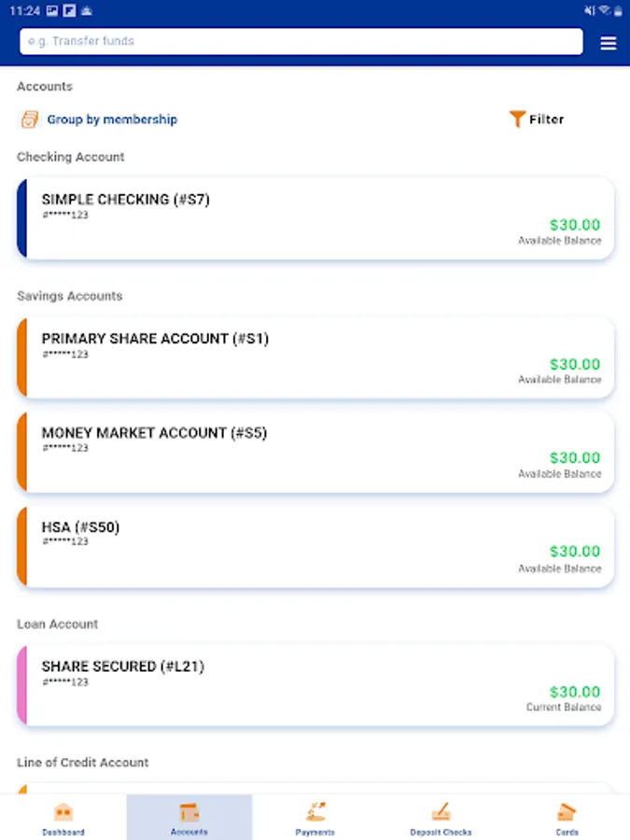Switch to Payments tab label
630x840 pixels.
(315, 832)
